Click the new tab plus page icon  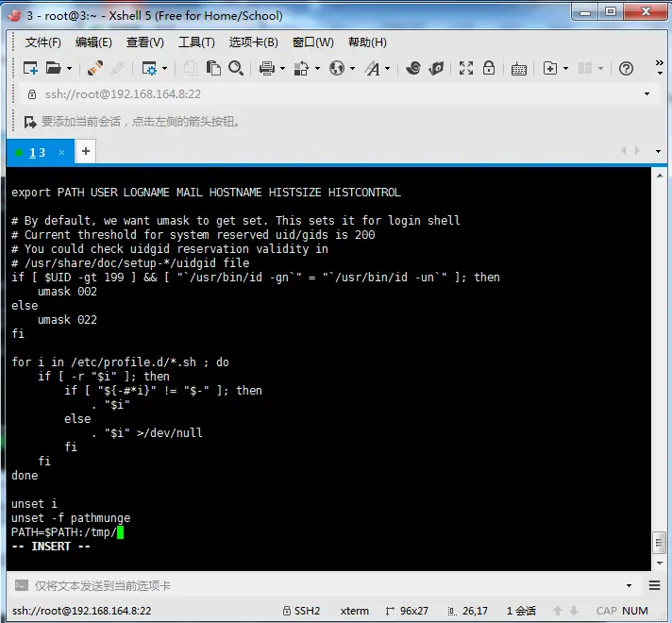coord(550,68)
